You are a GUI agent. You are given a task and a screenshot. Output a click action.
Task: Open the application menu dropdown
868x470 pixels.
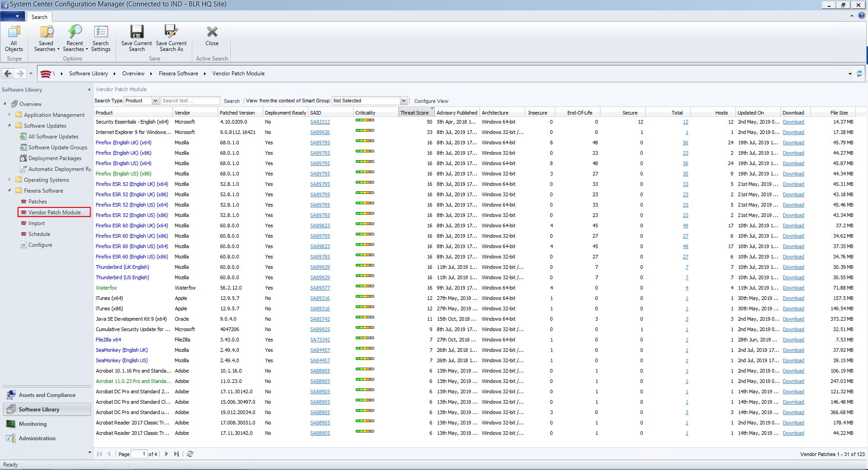click(13, 16)
